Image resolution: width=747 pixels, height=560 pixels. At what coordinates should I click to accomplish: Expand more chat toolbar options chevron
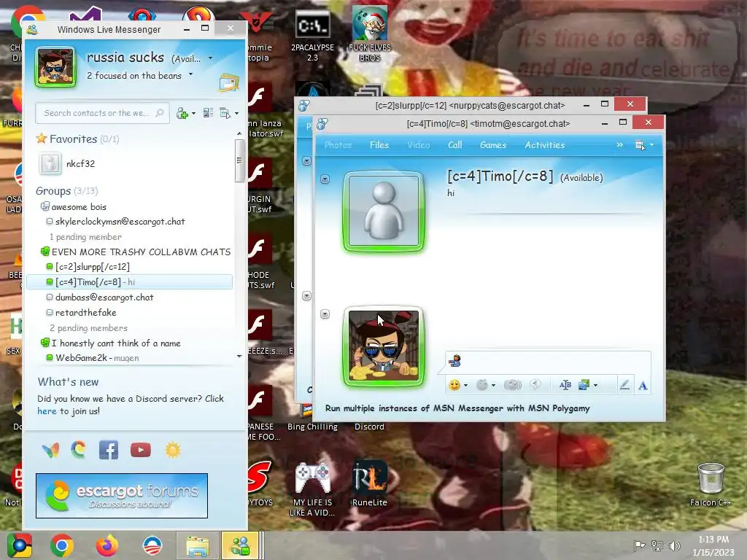coord(620,145)
